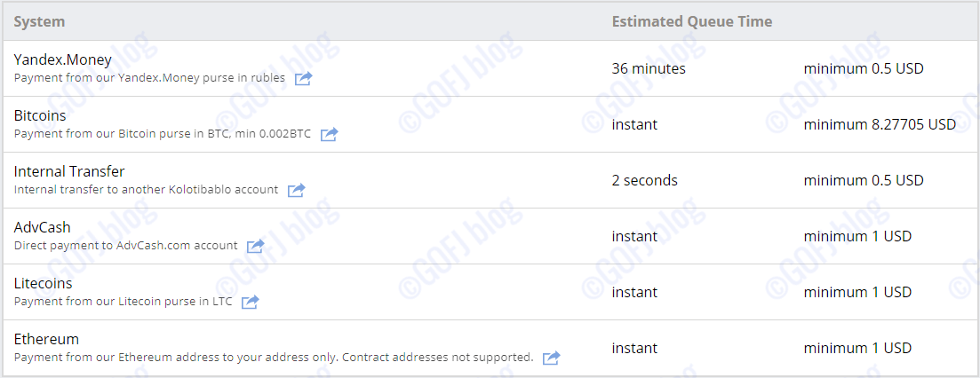Screen dimensions: 980x378
Task: Click the System column header
Action: [39, 21]
